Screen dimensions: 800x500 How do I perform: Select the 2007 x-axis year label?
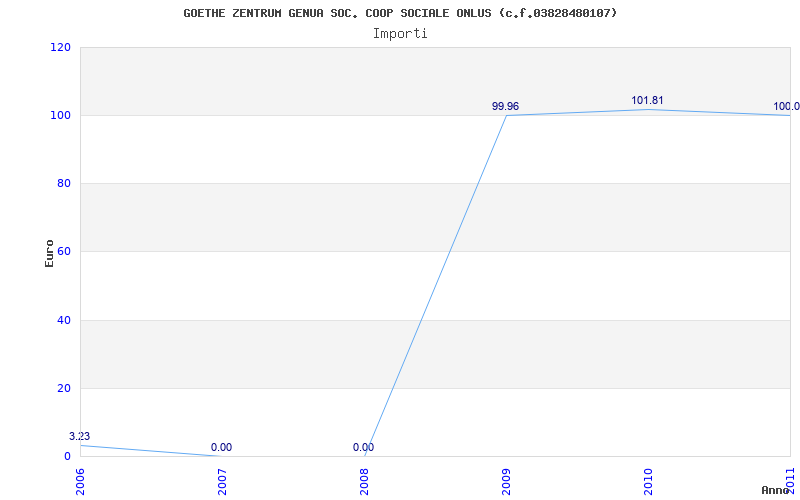pyautogui.click(x=222, y=482)
